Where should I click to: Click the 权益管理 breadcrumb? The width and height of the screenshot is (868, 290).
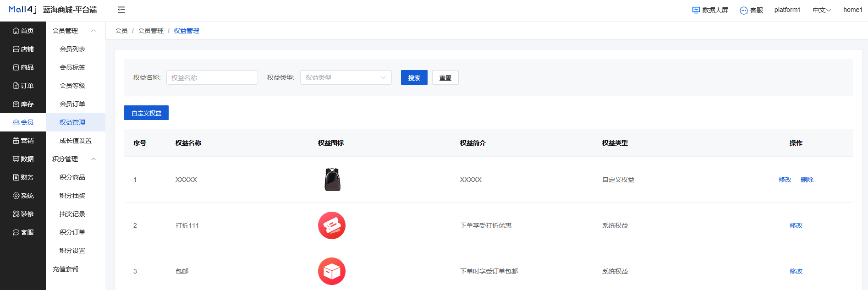[187, 31]
